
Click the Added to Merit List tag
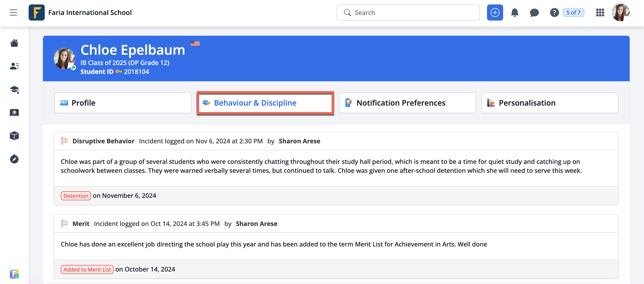coord(87,269)
